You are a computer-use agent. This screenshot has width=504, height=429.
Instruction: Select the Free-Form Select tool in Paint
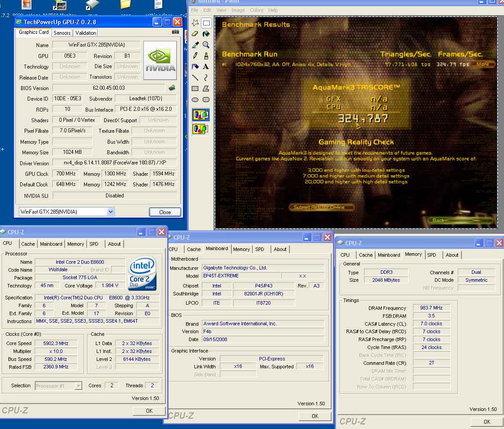point(195,23)
